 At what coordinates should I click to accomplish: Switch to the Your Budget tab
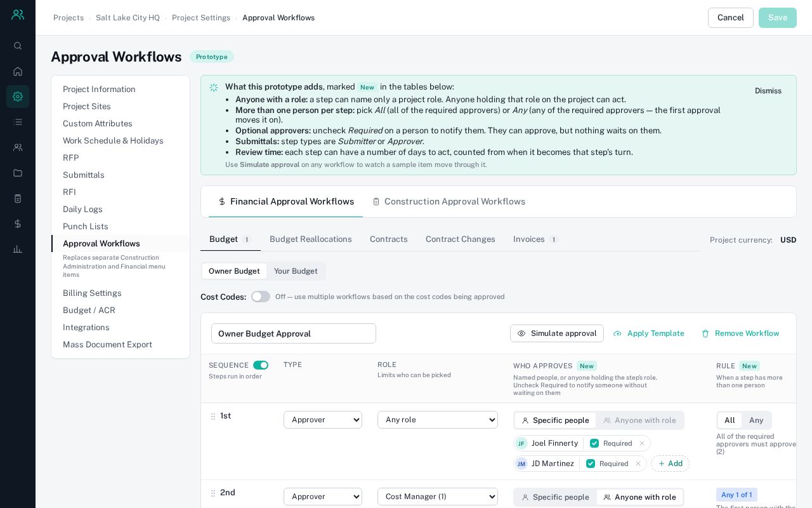[296, 271]
